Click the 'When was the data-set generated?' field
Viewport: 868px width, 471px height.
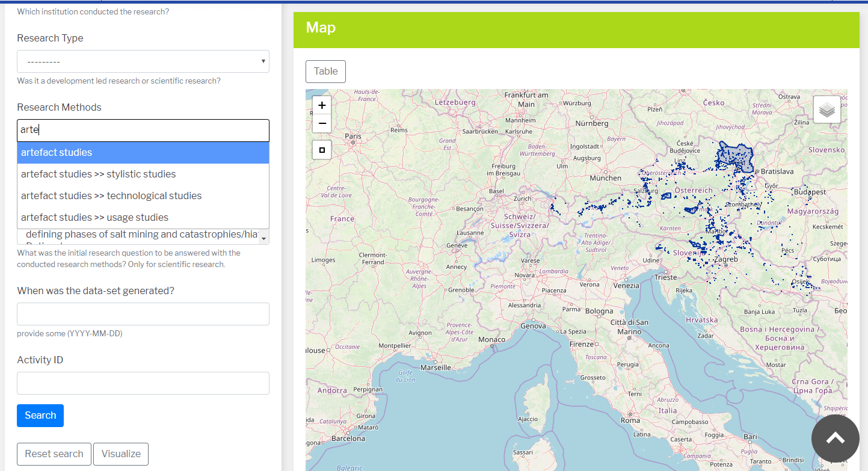[143, 314]
